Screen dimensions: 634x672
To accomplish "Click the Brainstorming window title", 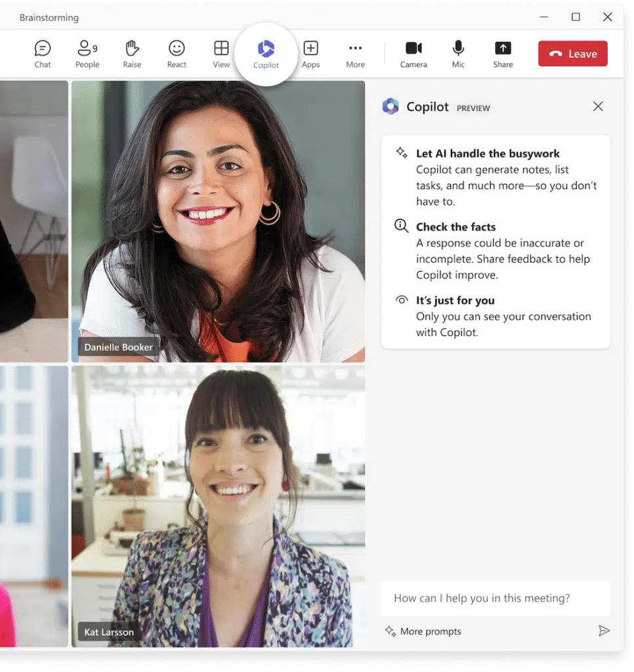I will point(49,18).
